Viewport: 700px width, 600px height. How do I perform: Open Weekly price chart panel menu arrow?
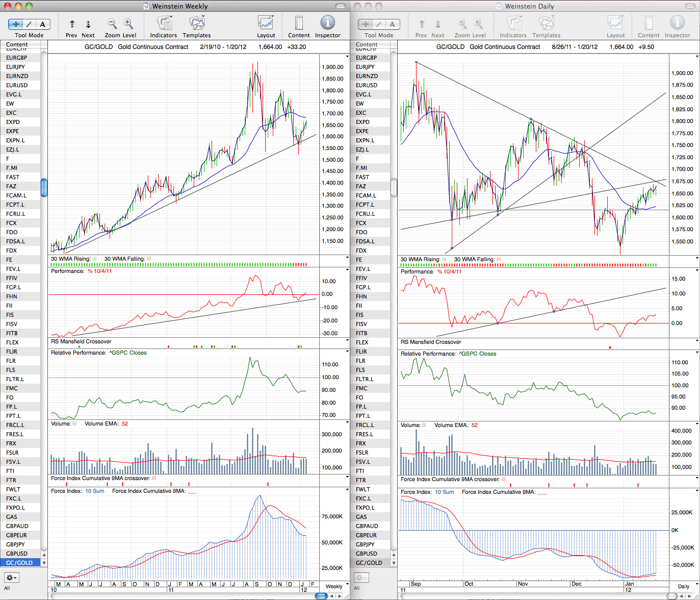(347, 56)
